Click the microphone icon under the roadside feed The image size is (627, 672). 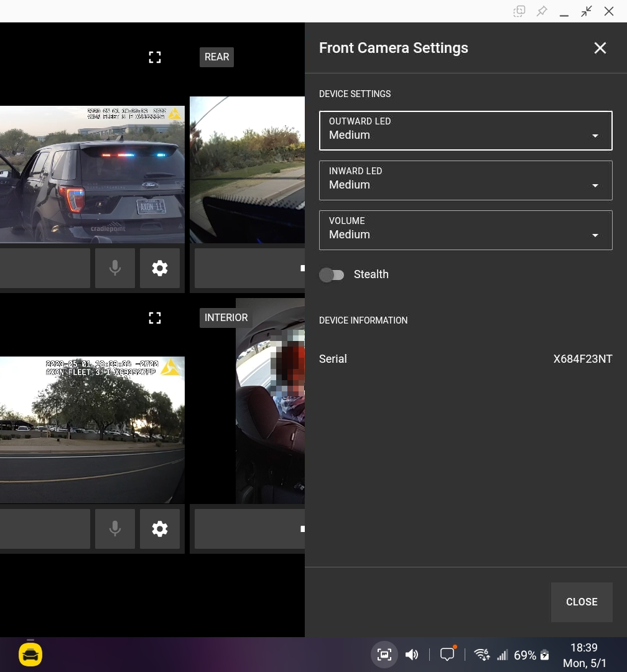(x=115, y=529)
